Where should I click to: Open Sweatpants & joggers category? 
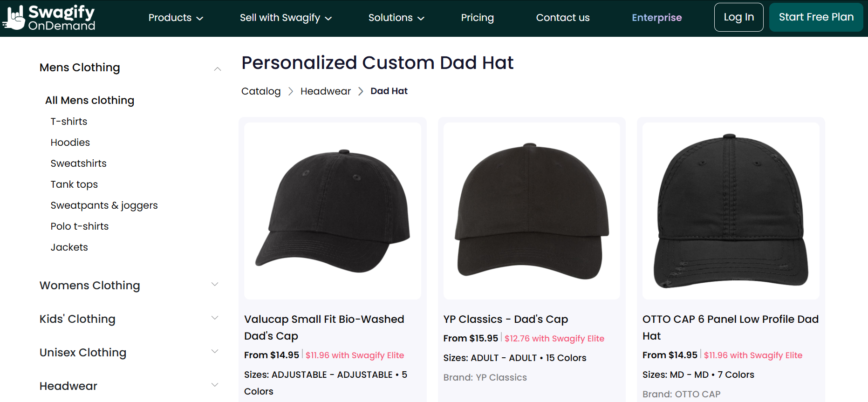point(104,205)
